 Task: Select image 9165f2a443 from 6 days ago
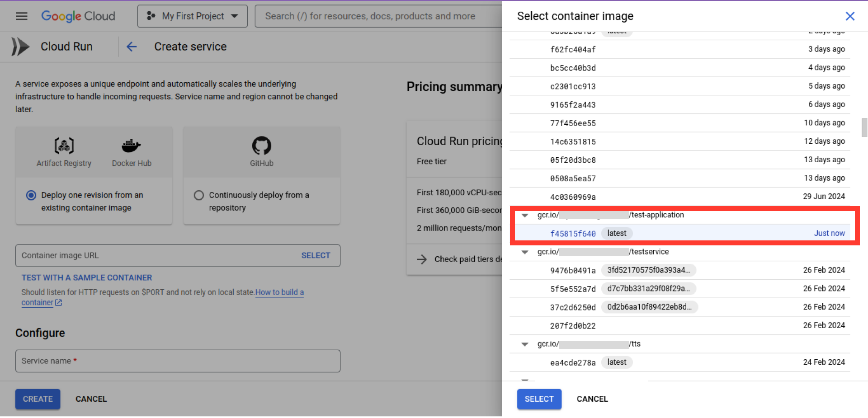tap(679, 105)
